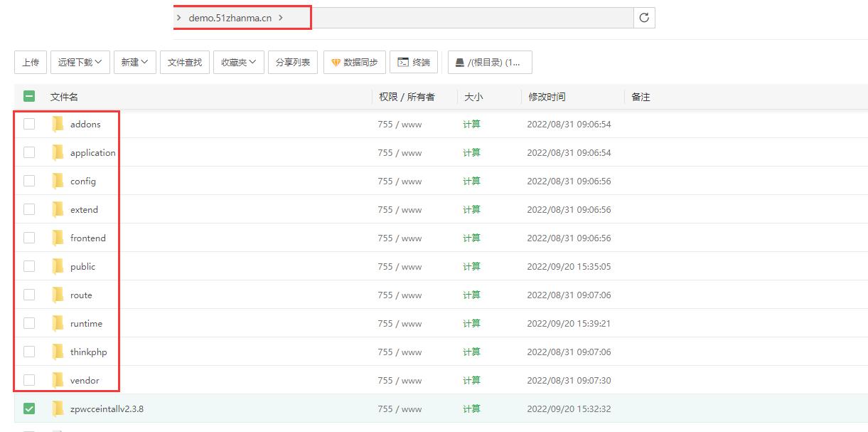The height and width of the screenshot is (432, 868).
Task: Click the 上传 upload button
Action: pos(31,63)
